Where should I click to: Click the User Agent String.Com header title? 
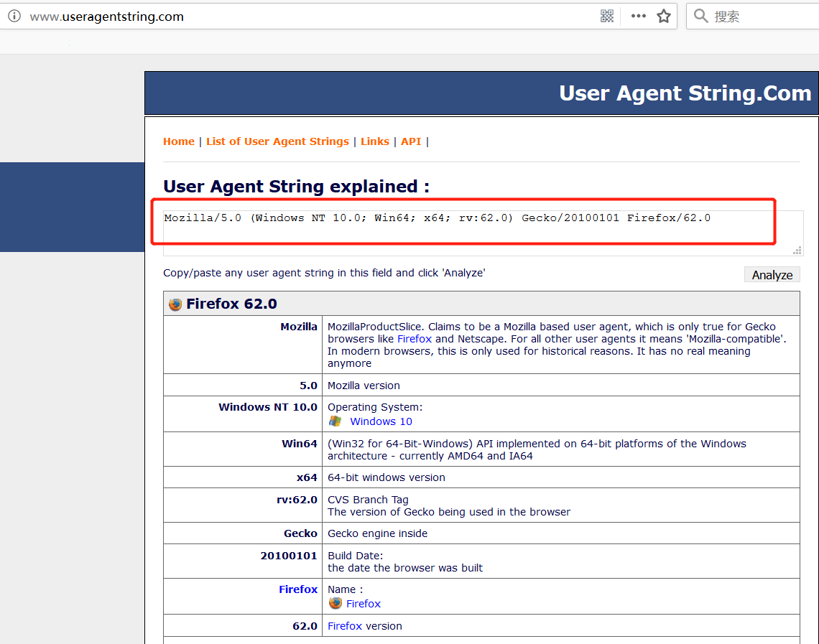tap(685, 93)
